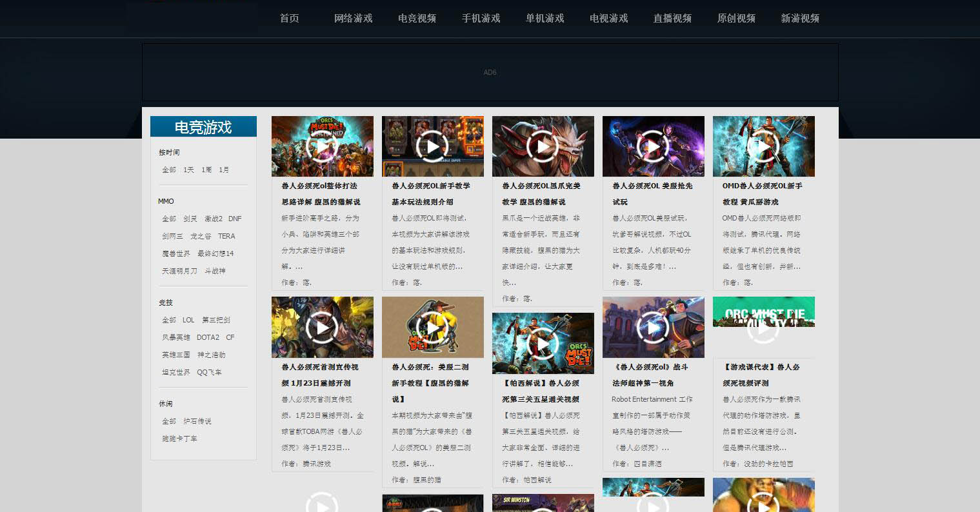Select the CF game filter
Image resolution: width=980 pixels, height=512 pixels.
(x=230, y=337)
